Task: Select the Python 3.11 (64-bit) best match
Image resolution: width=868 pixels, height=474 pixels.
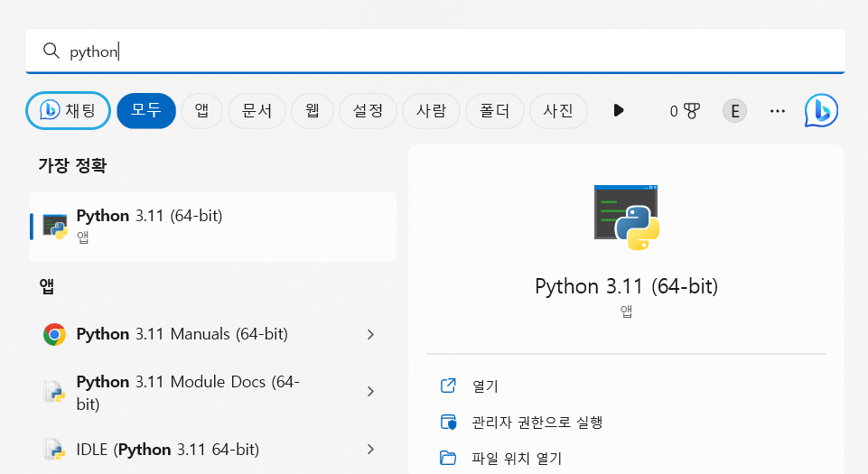Action: pos(213,227)
